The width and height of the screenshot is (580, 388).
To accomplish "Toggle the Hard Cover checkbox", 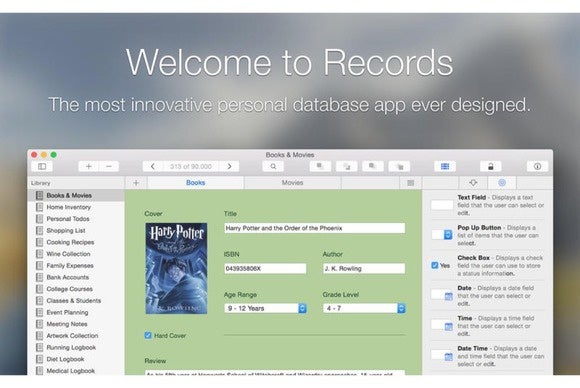I will click(x=148, y=335).
